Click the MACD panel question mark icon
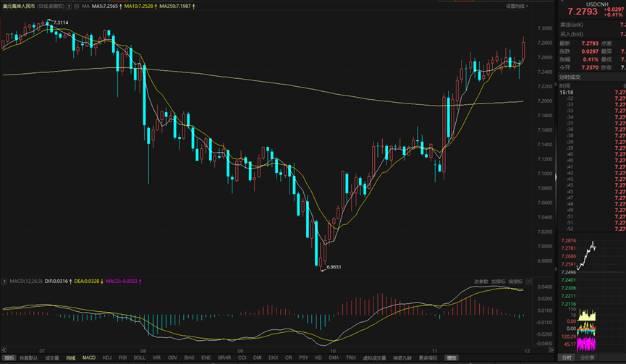 point(4,282)
